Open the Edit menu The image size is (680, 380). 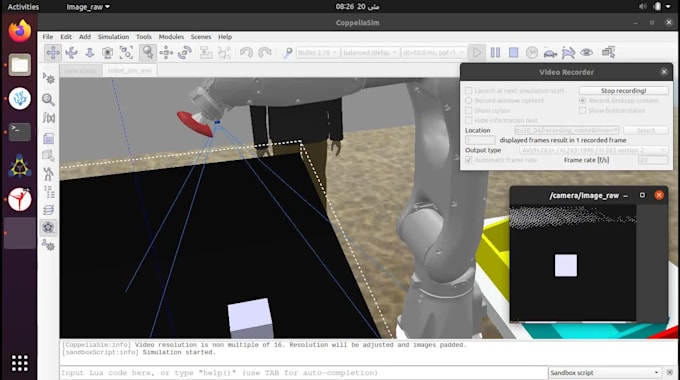tap(66, 37)
